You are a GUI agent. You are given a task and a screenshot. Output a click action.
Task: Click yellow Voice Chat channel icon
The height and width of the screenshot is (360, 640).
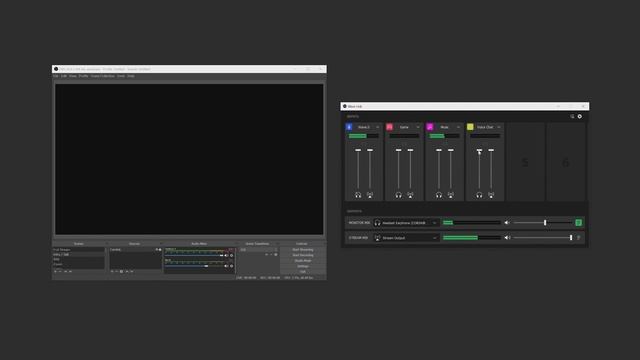point(470,127)
